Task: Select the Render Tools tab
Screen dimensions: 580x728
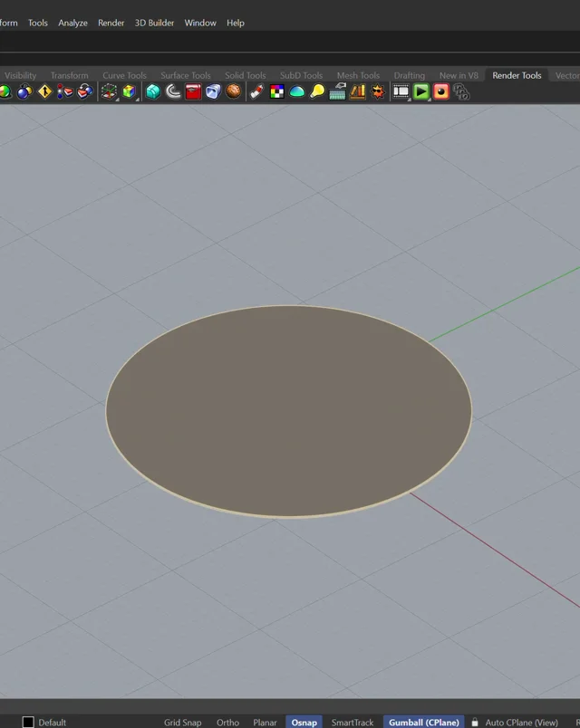Action: coord(517,75)
